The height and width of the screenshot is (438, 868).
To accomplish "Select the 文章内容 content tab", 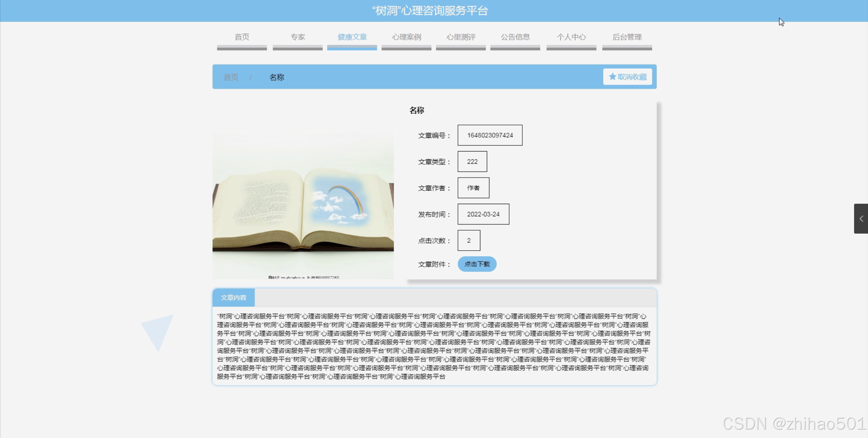I will [x=233, y=298].
